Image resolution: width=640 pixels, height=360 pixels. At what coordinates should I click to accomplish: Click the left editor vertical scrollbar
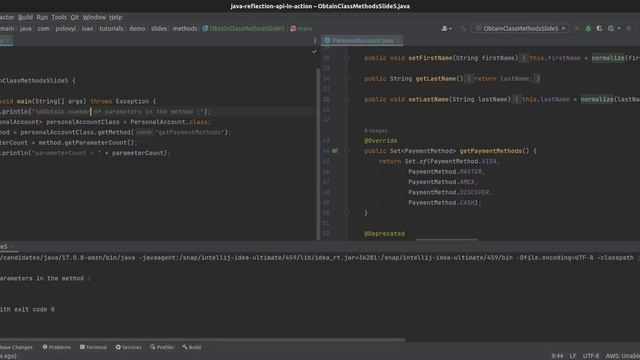point(318,153)
